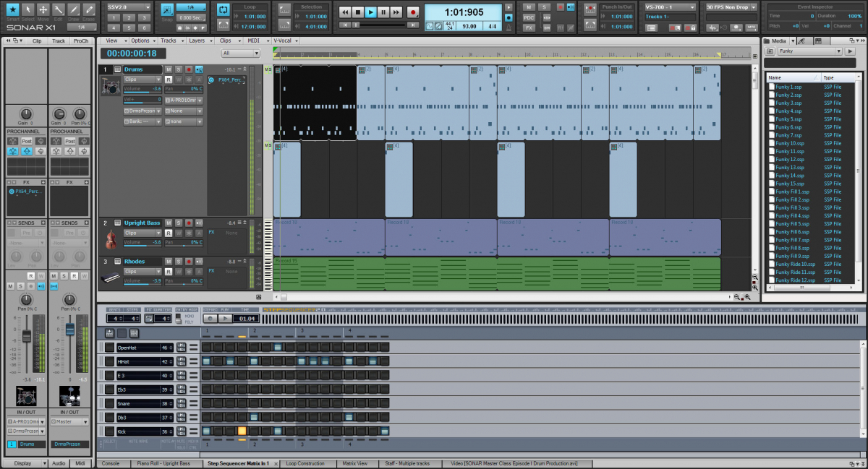Viewport: 868px width, 469px height.
Task: Pause the transport
Action: coord(383,12)
